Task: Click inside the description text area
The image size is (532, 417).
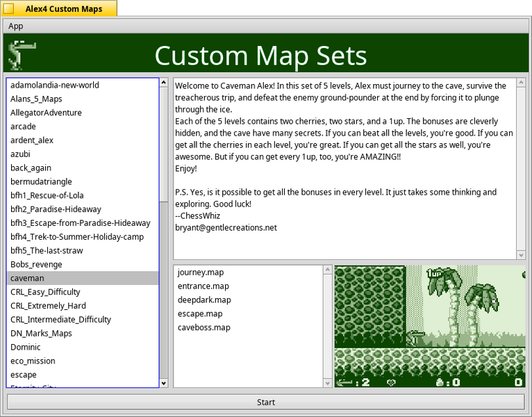Action: point(344,169)
